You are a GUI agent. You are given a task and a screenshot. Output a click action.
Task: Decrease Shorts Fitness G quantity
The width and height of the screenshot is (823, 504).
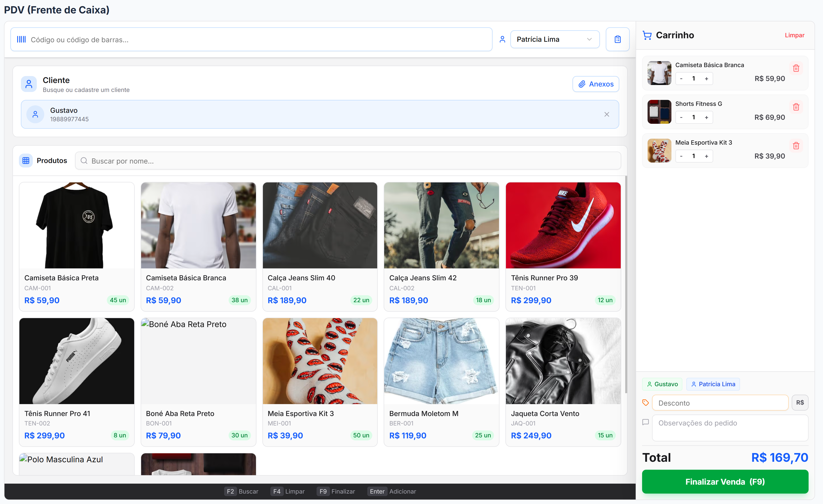(681, 118)
